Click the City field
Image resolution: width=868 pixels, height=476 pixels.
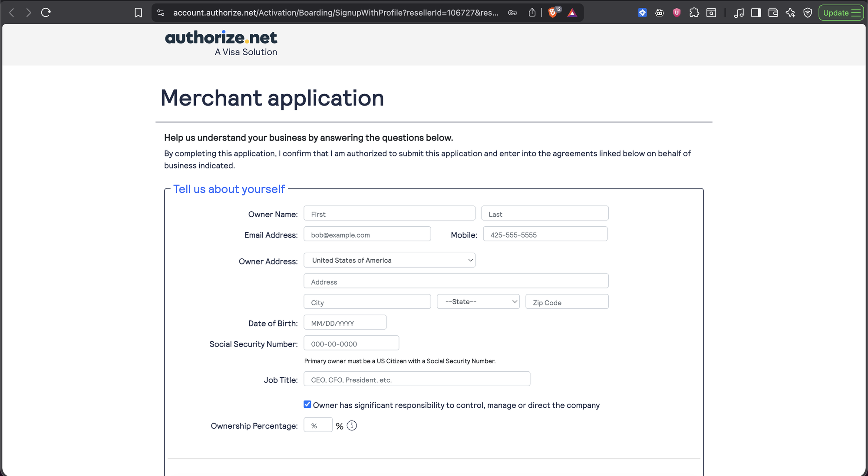[367, 301]
